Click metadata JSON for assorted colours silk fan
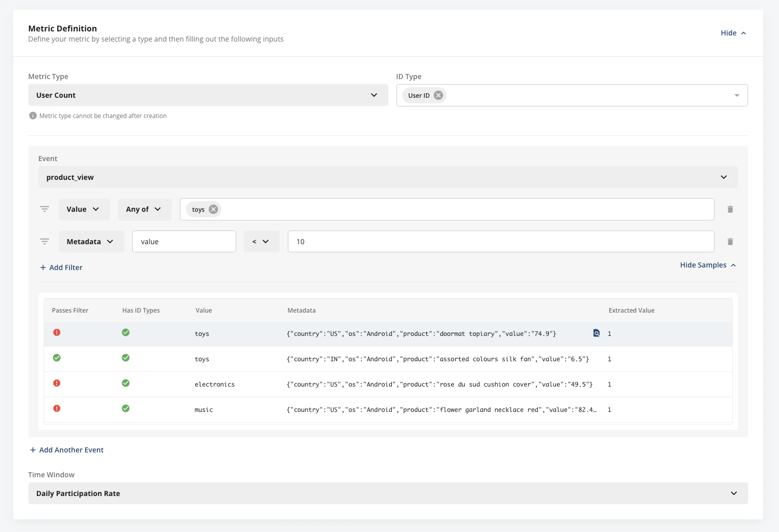 (x=438, y=359)
